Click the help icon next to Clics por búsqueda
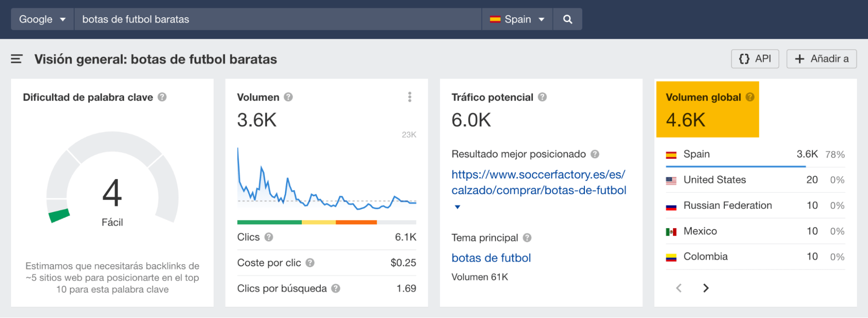This screenshot has width=868, height=318. 335,288
